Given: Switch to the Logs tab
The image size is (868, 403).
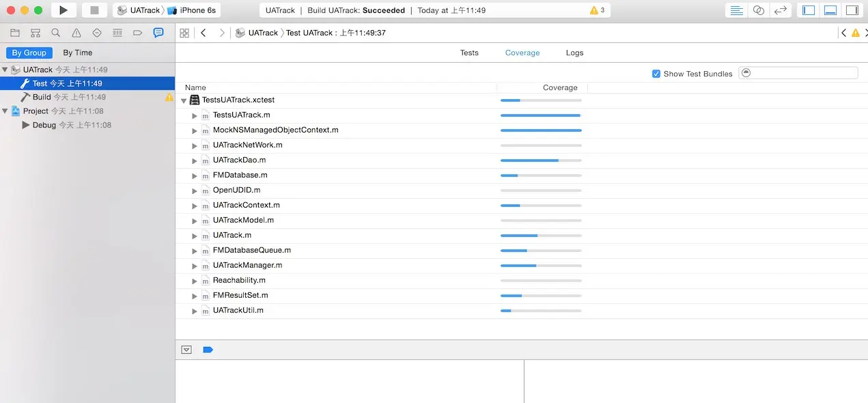Looking at the screenshot, I should tap(575, 53).
